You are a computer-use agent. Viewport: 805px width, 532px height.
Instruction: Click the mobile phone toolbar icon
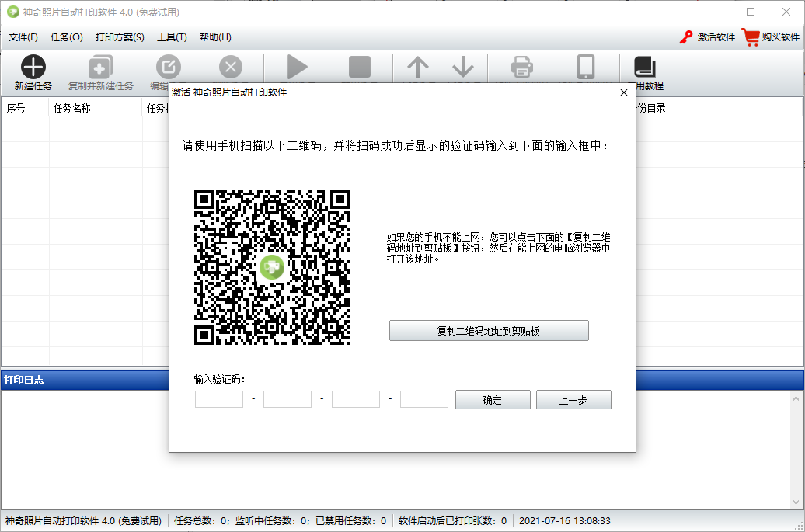pos(586,67)
